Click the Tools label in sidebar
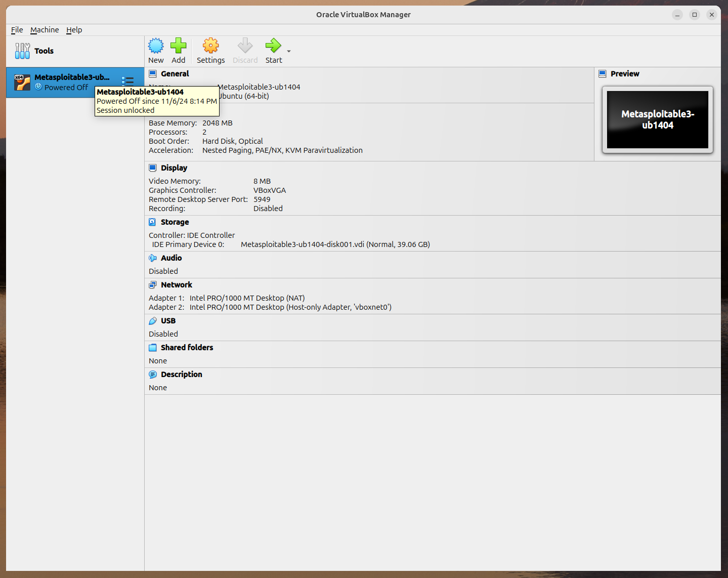Viewport: 728px width, 578px height. [44, 51]
